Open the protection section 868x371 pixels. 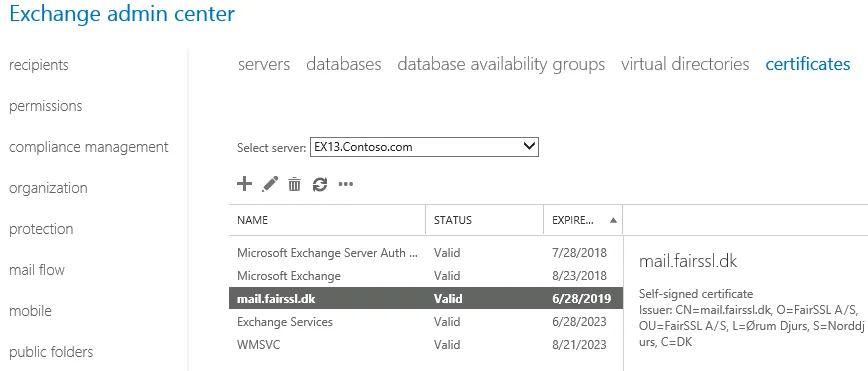point(41,229)
